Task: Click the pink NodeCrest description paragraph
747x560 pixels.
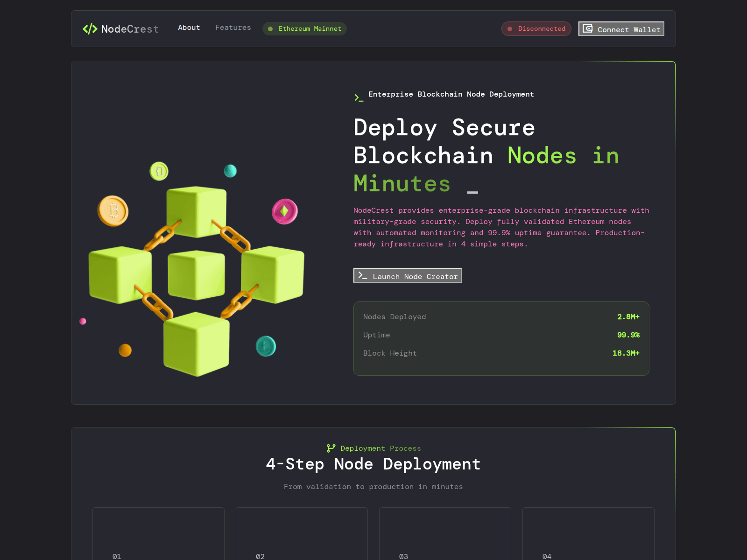Action: pyautogui.click(x=501, y=227)
